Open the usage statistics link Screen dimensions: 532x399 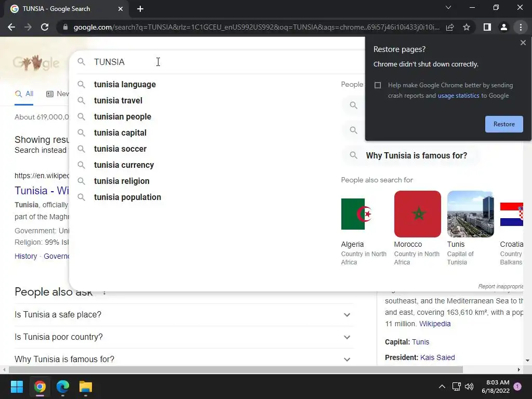[458, 96]
